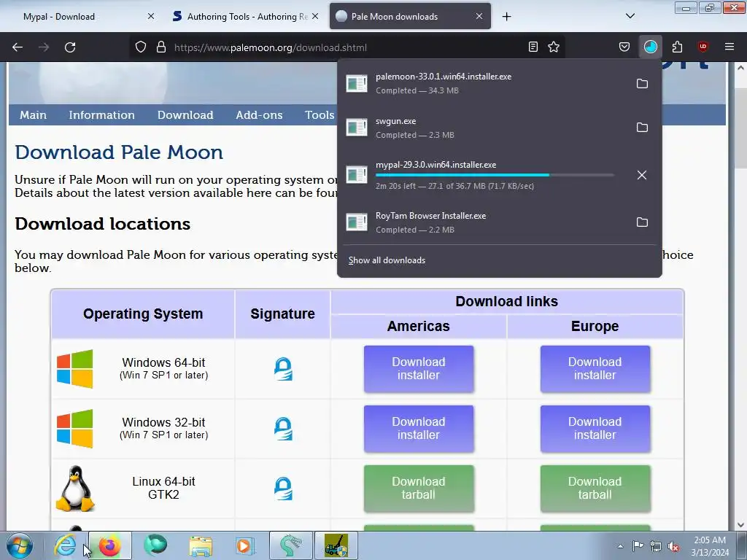This screenshot has height=560, width=747.
Task: Download Windows 32-bit installer from Europe
Action: click(x=595, y=429)
